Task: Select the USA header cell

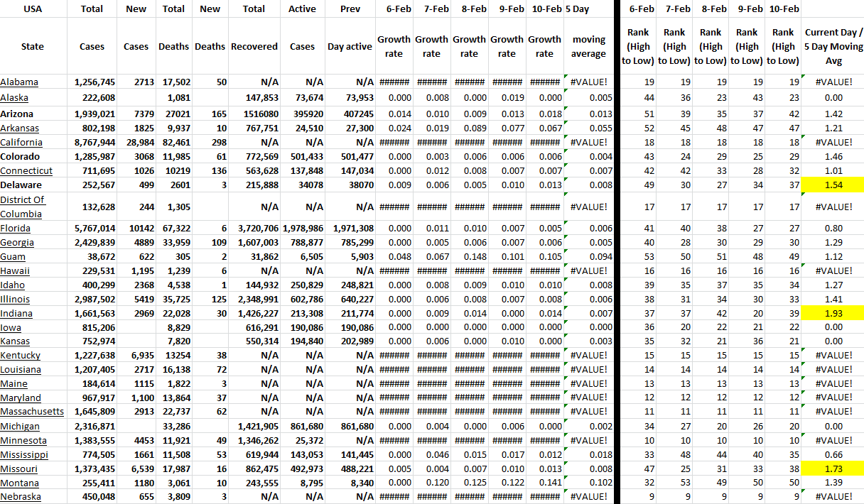Action: tap(33, 9)
